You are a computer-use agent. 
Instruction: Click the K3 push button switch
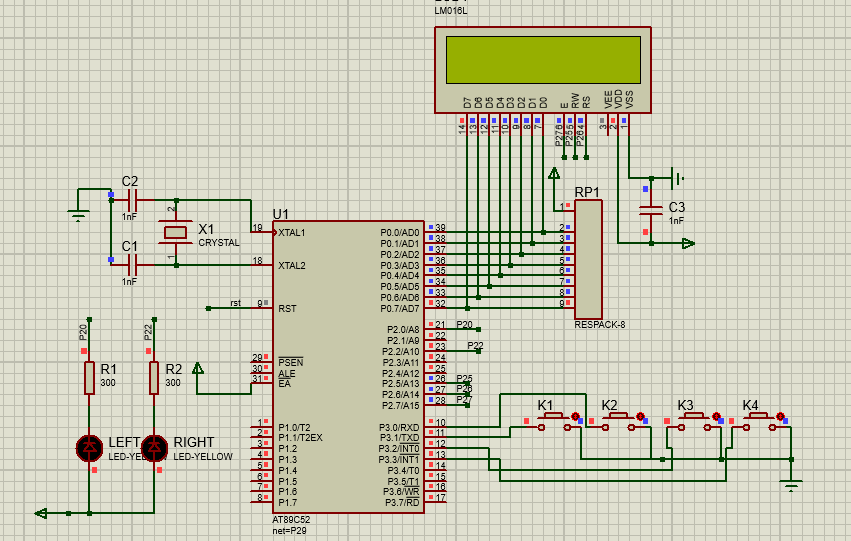point(694,422)
